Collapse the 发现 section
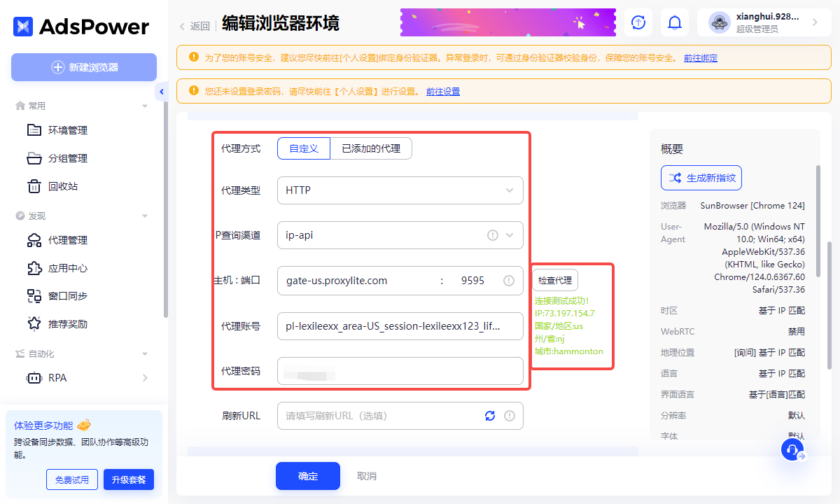 (145, 216)
